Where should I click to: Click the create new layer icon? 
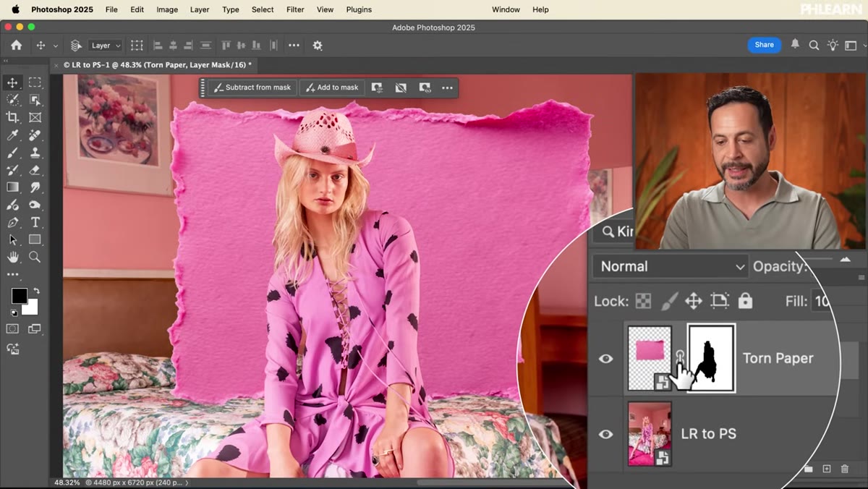click(x=826, y=469)
